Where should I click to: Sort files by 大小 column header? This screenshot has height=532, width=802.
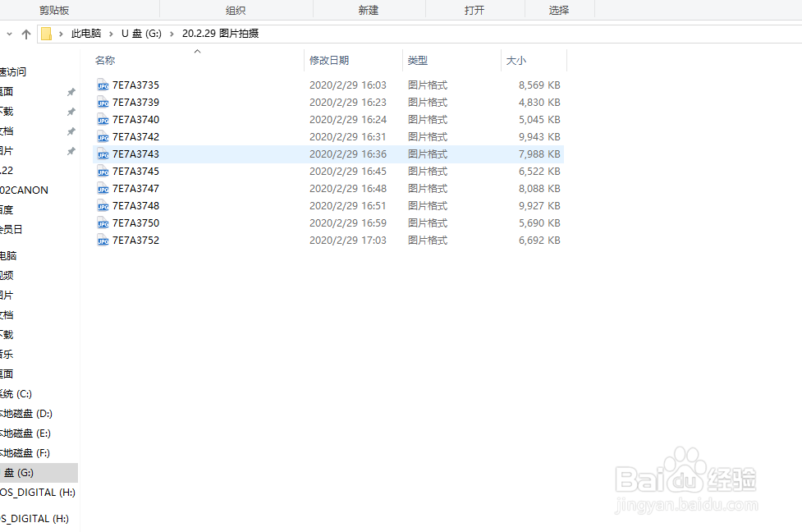(516, 61)
